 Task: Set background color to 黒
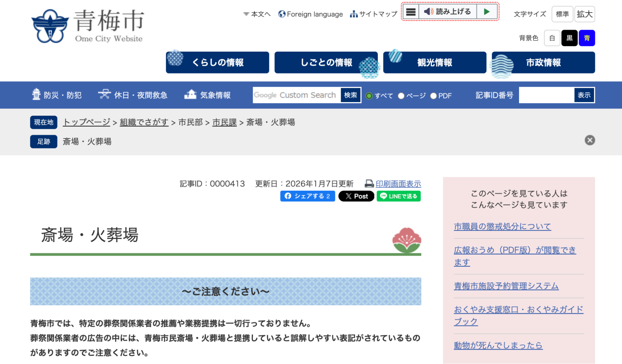click(569, 38)
